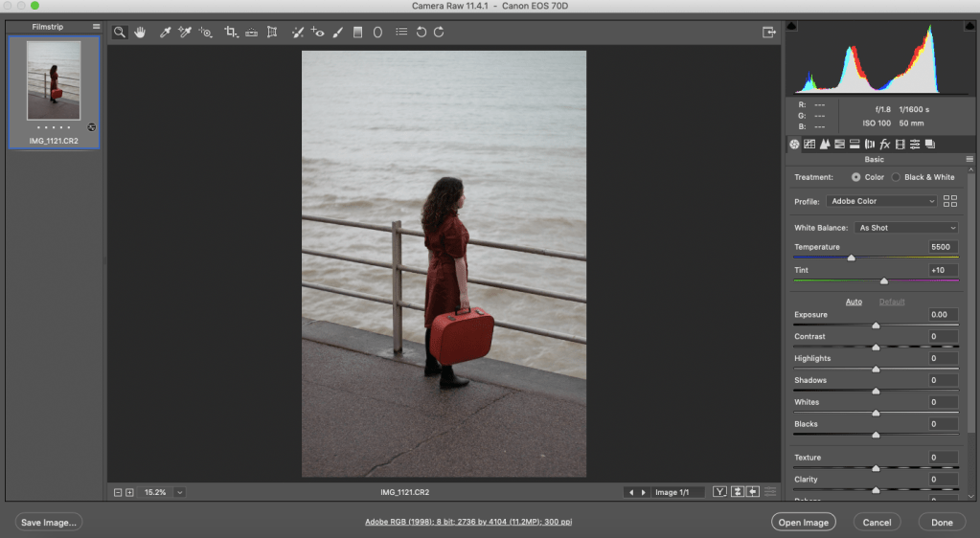Viewport: 980px width, 538px height.
Task: Select the White Balance eyedropper tool
Action: coord(165,32)
